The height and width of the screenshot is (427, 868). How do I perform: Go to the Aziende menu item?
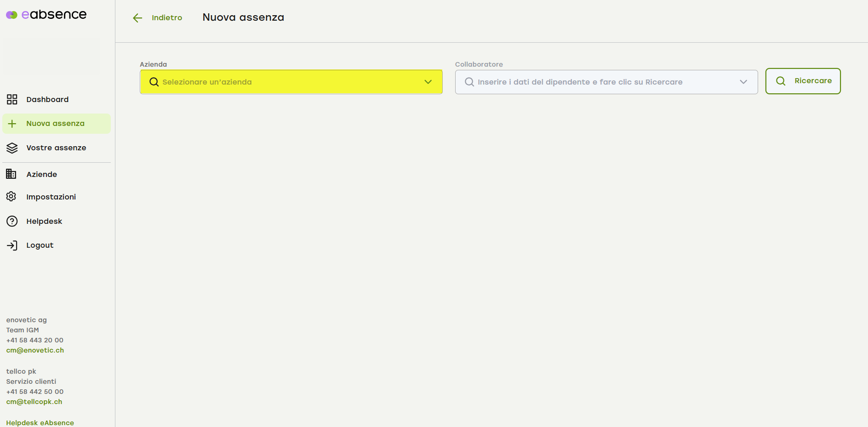(42, 175)
